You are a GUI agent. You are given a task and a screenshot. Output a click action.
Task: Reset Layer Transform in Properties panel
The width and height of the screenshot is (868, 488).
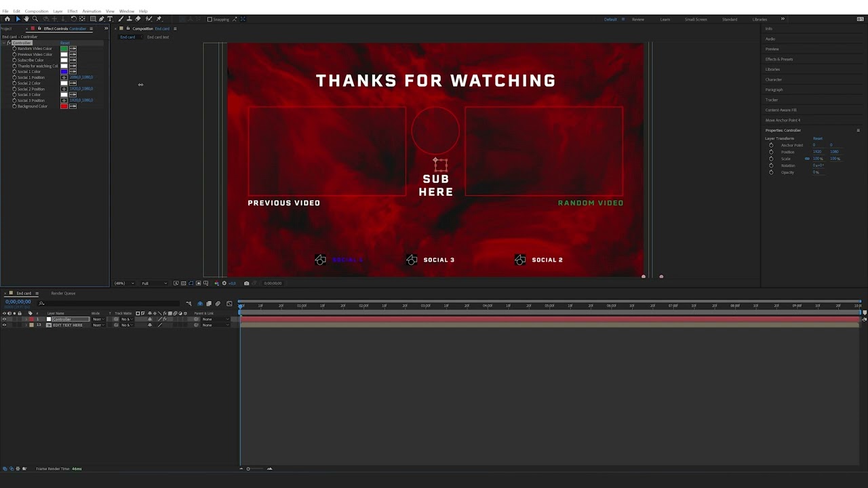click(818, 138)
